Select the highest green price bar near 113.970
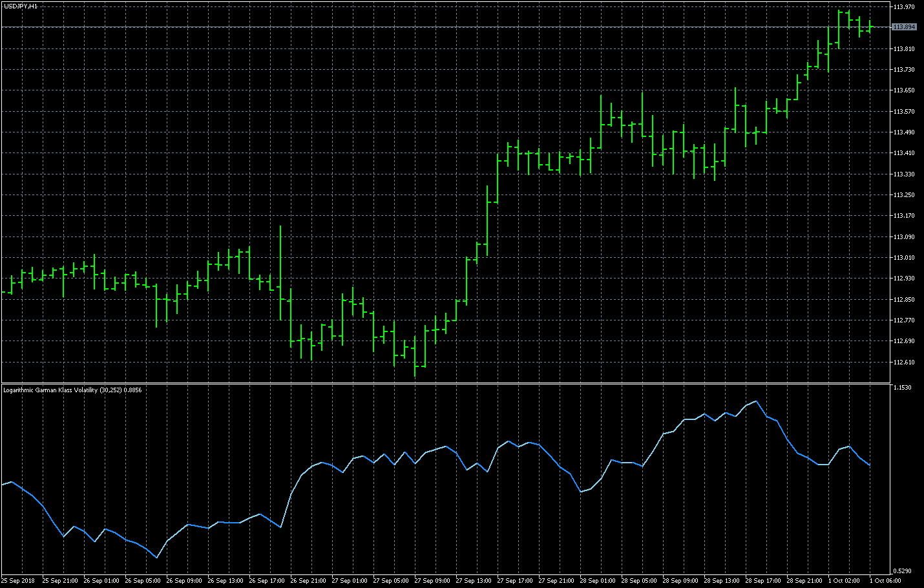 tap(839, 26)
